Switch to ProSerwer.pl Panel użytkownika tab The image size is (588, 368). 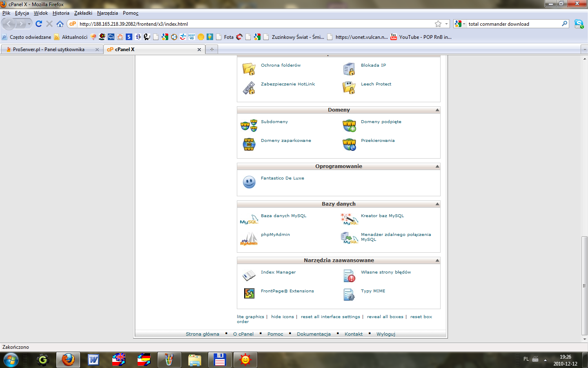[x=49, y=49]
